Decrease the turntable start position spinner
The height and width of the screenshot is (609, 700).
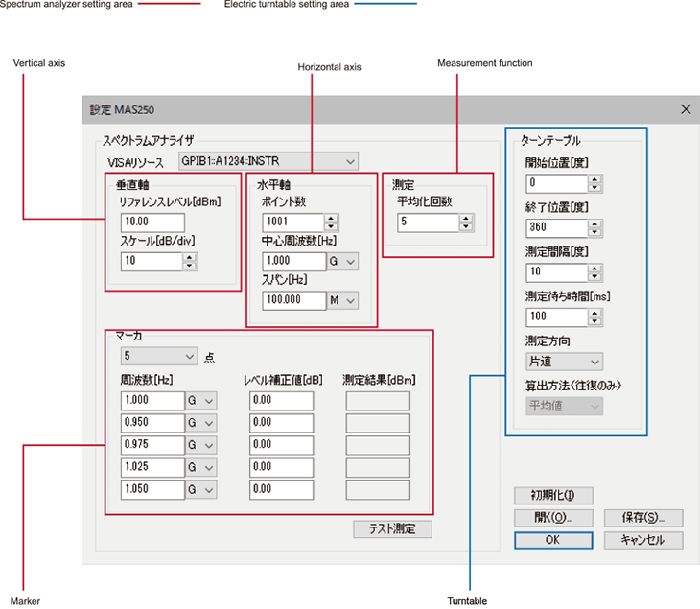[x=595, y=188]
